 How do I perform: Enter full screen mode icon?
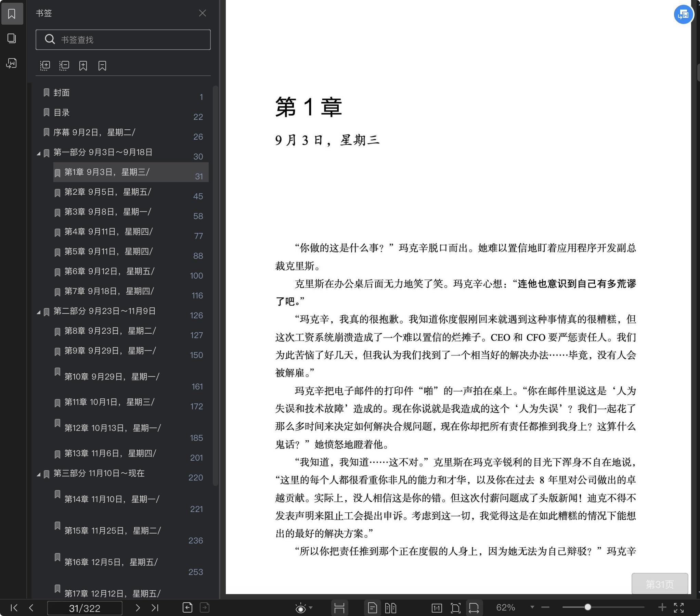pos(679,608)
